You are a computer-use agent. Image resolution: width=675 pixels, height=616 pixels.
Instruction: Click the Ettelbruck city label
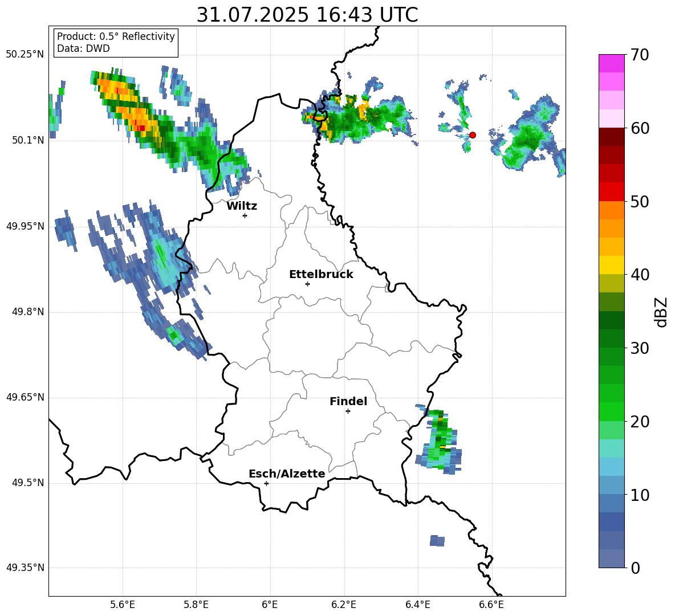pyautogui.click(x=321, y=275)
